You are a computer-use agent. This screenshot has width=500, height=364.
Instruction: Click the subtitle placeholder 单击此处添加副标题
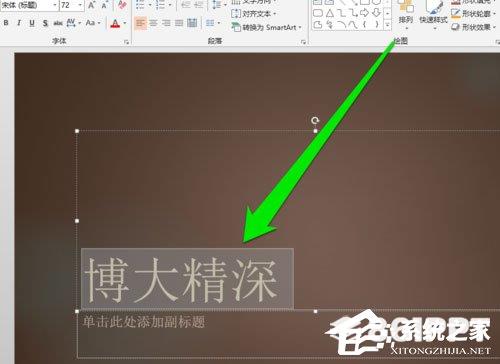pos(143,322)
